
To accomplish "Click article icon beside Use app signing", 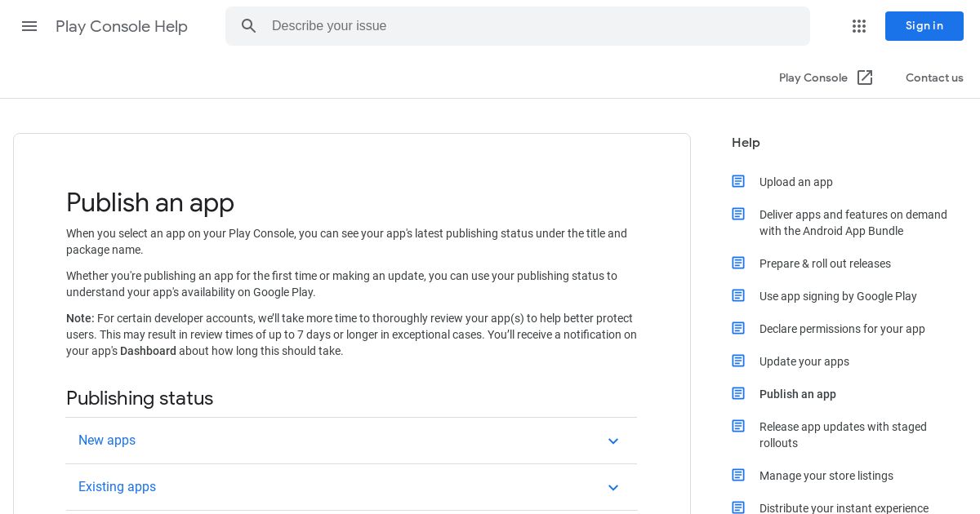I will (738, 295).
